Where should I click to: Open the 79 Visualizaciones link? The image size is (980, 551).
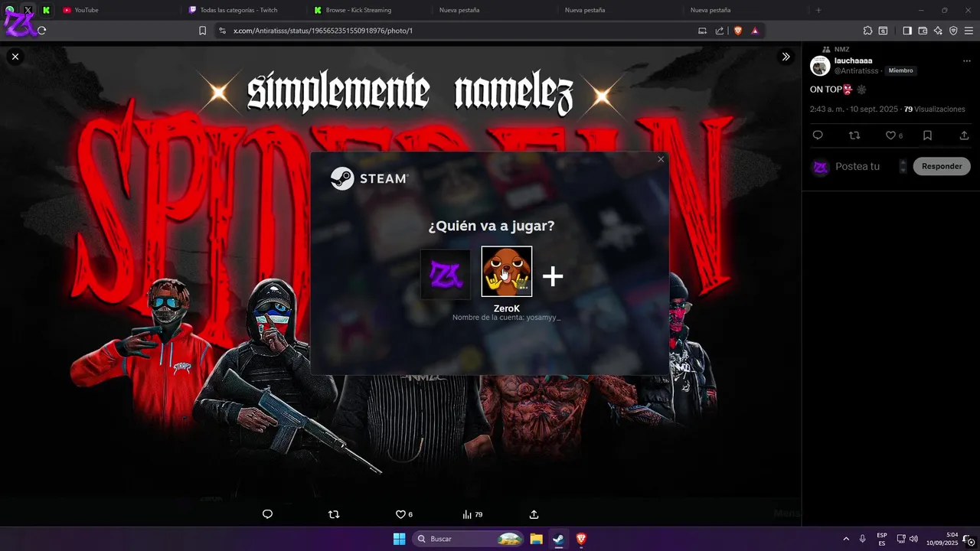pos(934,109)
